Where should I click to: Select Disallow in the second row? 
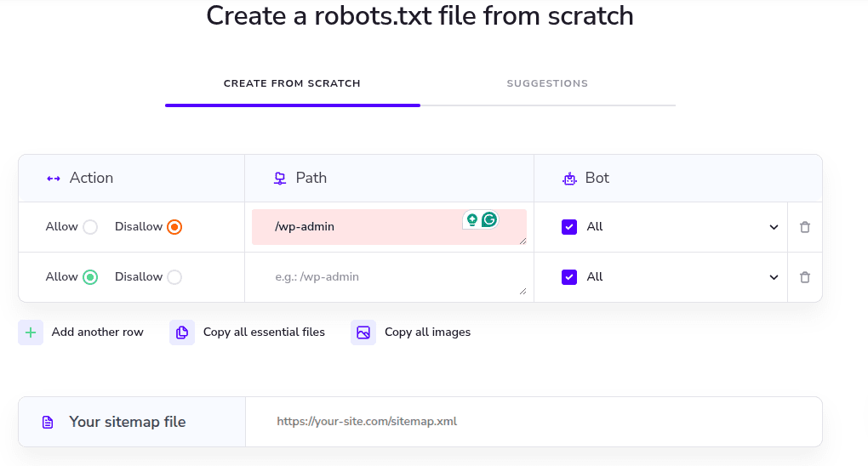tap(174, 277)
